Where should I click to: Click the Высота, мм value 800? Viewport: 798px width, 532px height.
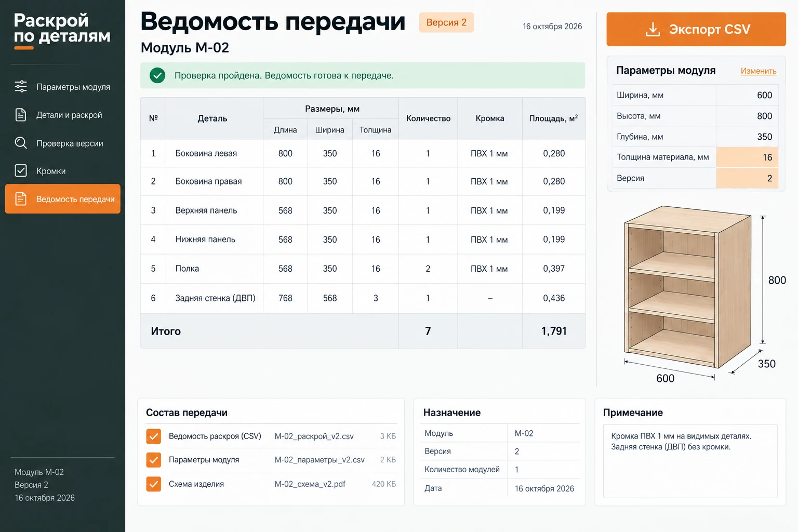coord(764,116)
